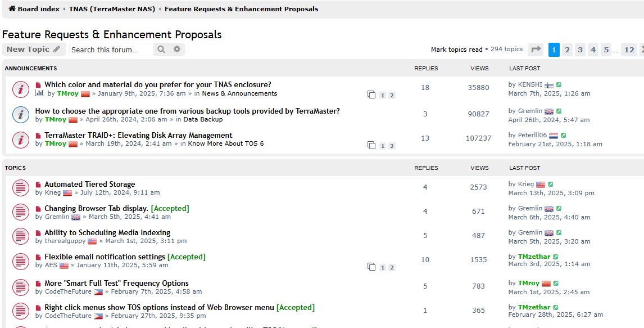The image size is (644, 328).
Task: View last post by Krieg
Action: pos(550,184)
